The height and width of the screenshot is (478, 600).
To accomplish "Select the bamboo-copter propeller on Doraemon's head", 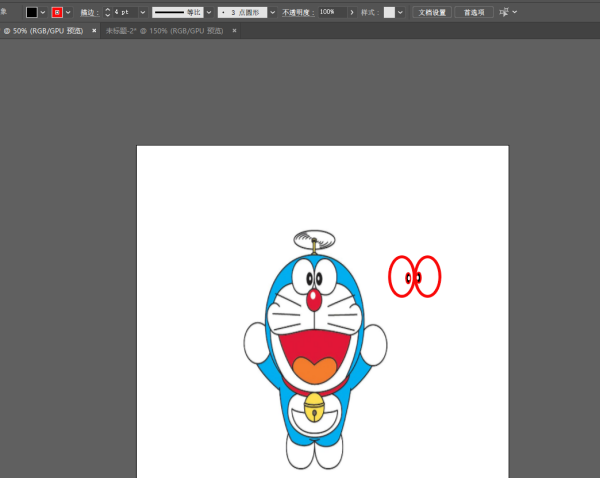I will [x=314, y=240].
